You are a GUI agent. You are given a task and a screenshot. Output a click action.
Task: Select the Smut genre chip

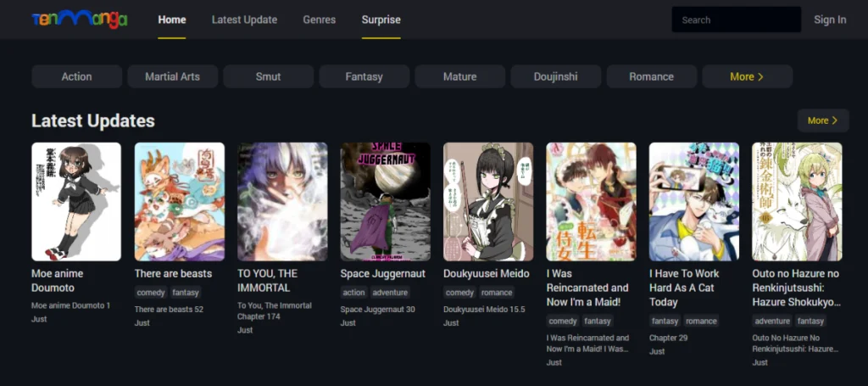(269, 76)
